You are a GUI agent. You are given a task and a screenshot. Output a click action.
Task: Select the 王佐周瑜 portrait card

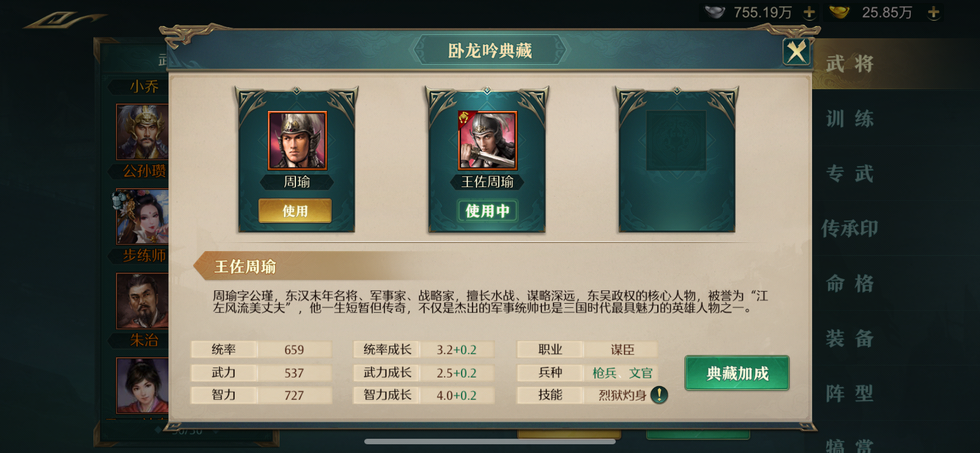tap(487, 141)
